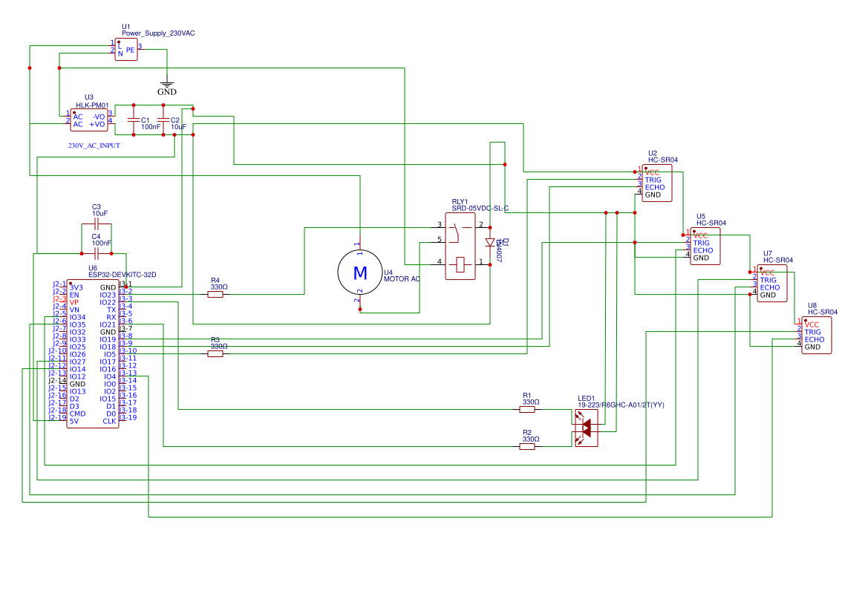Click resistor R4 symbol
868x614 pixels.
[x=215, y=295]
